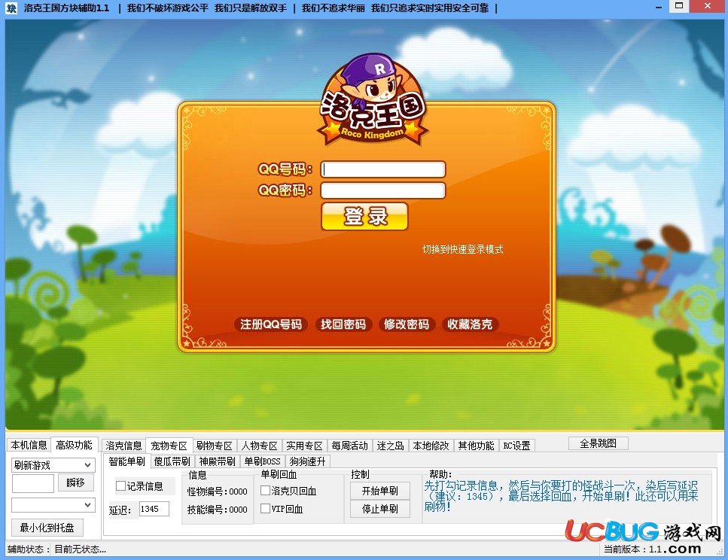The width and height of the screenshot is (728, 560).
Task: Open the 实用专区 tab
Action: pos(304,446)
